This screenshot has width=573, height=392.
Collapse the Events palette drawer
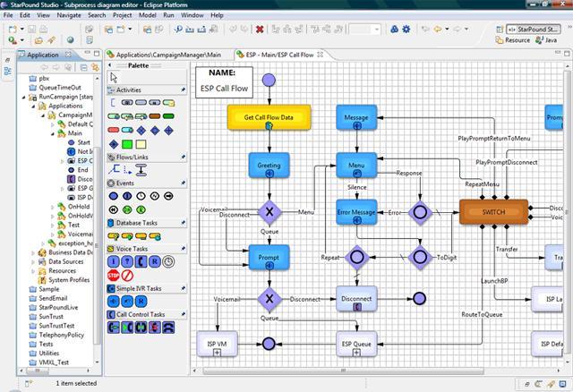(147, 183)
